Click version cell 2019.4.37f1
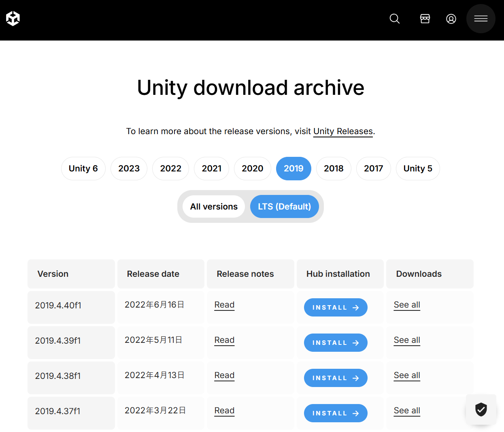504x432 pixels. tap(71, 413)
